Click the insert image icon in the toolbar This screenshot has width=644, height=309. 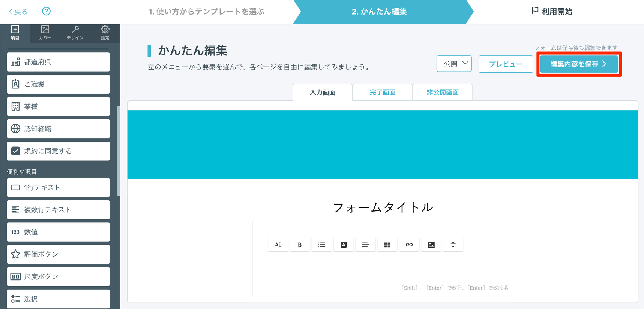pos(431,245)
